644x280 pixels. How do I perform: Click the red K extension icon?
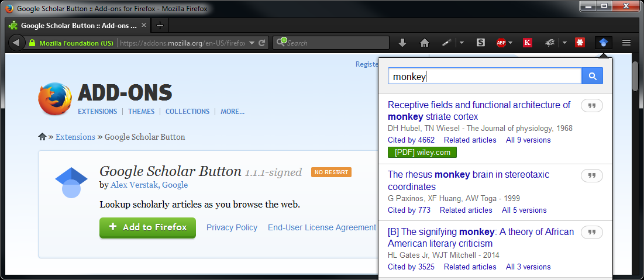coord(528,42)
